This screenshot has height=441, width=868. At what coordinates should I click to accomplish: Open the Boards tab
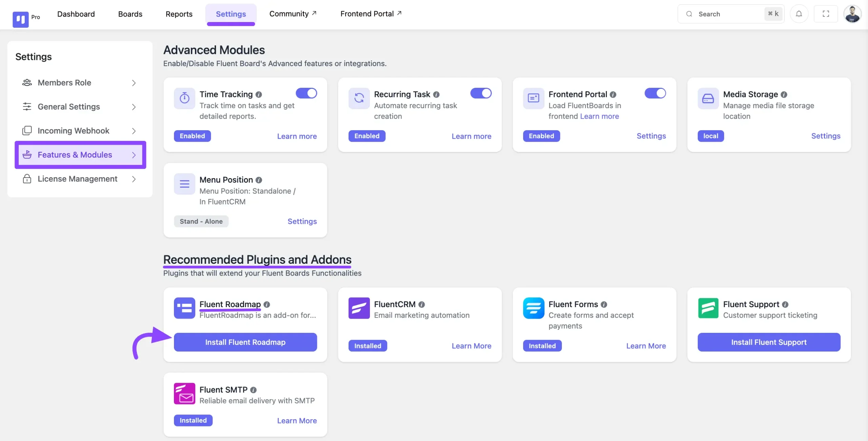pyautogui.click(x=130, y=14)
